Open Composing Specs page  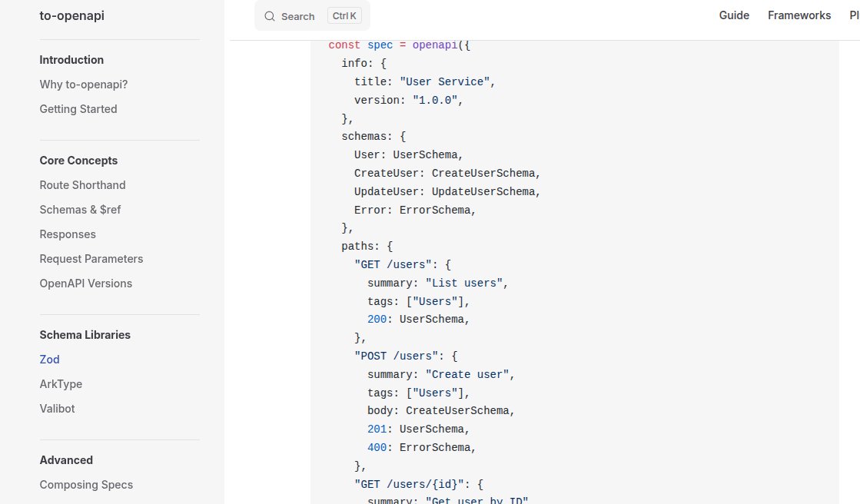(86, 485)
